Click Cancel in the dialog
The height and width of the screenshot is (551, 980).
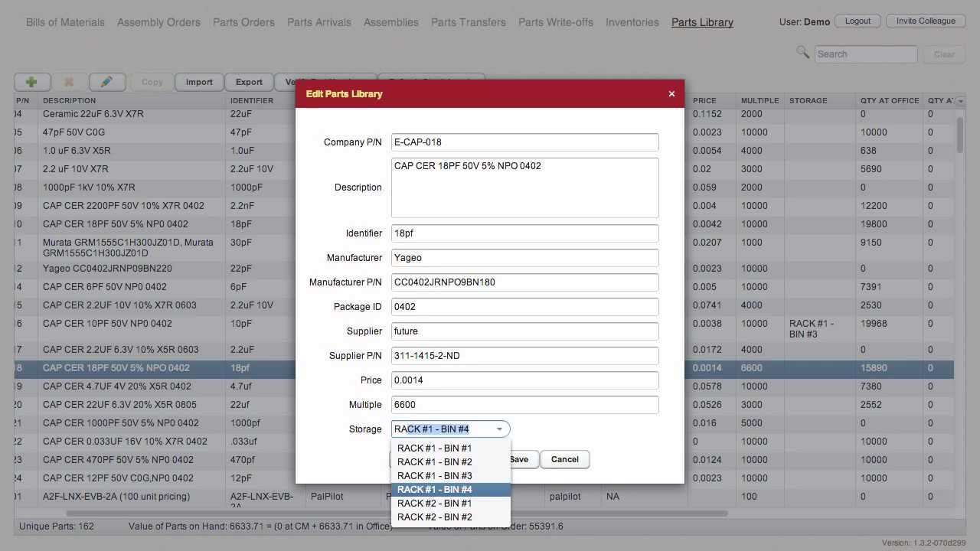point(564,459)
